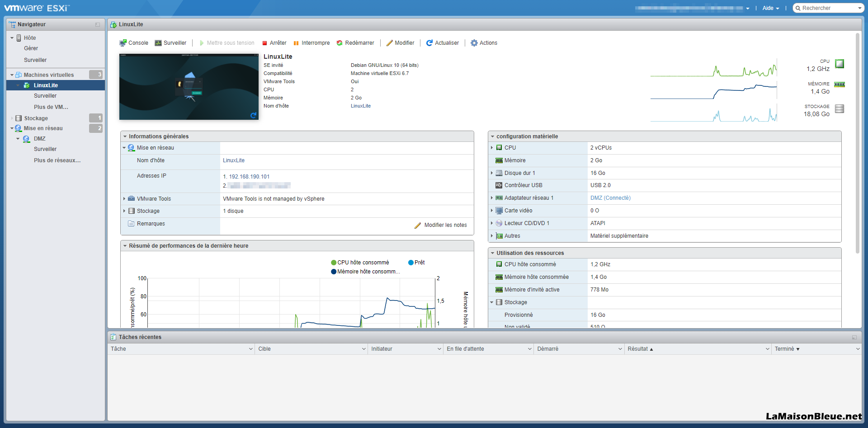The image size is (868, 428).
Task: Select Plus de réseaux... in navigator
Action: point(57,160)
